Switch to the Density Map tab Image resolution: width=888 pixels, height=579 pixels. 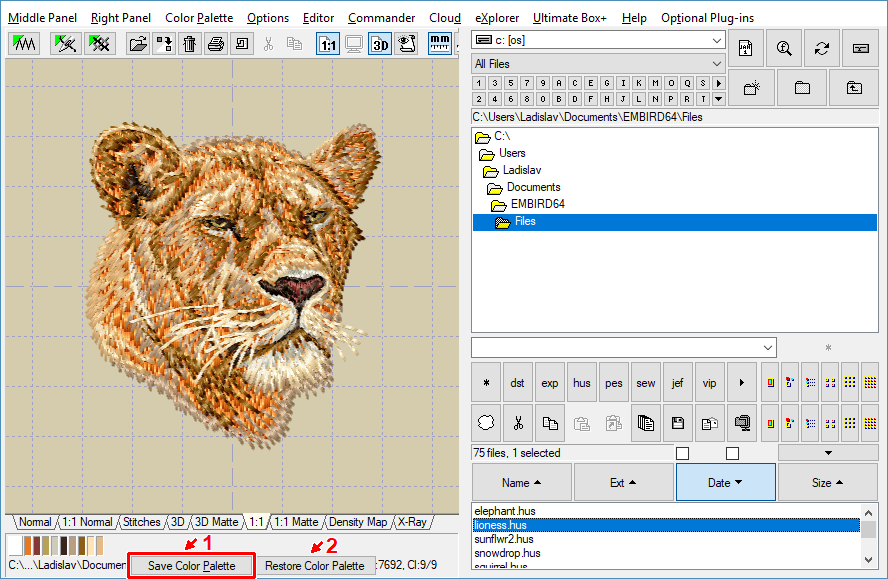(358, 522)
